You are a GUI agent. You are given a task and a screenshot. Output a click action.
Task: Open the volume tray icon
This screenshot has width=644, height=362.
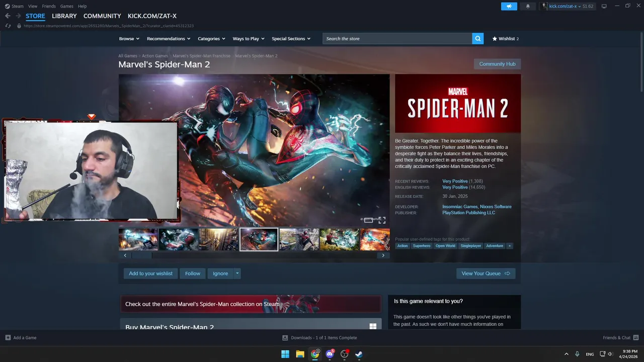610,354
